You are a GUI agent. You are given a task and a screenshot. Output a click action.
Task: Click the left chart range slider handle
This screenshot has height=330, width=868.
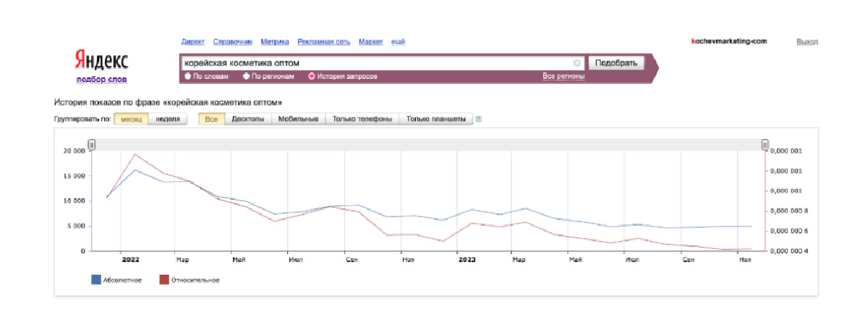(91, 145)
